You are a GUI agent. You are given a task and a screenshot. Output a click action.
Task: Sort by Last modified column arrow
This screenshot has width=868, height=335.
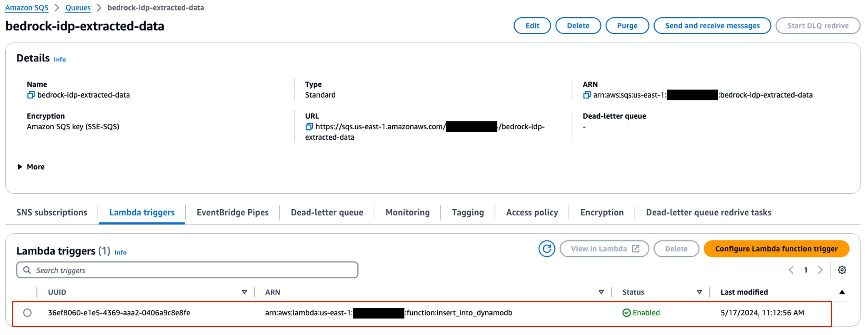point(842,292)
